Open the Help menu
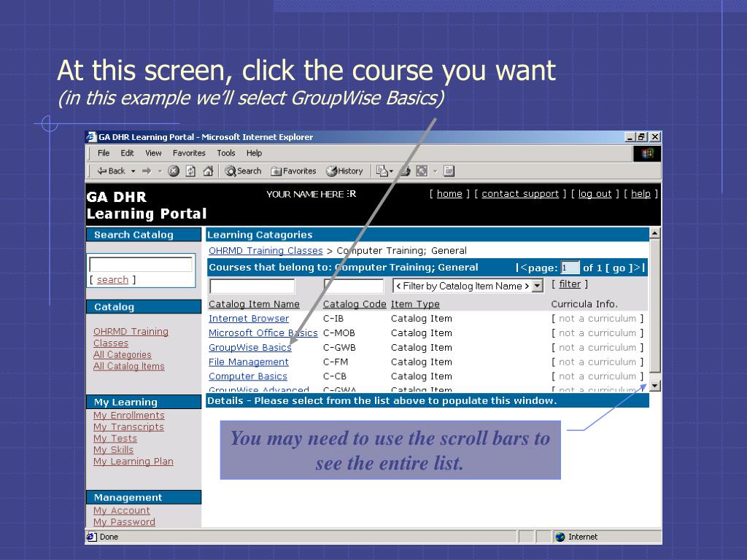Viewport: 747px width, 560px height. [x=254, y=153]
